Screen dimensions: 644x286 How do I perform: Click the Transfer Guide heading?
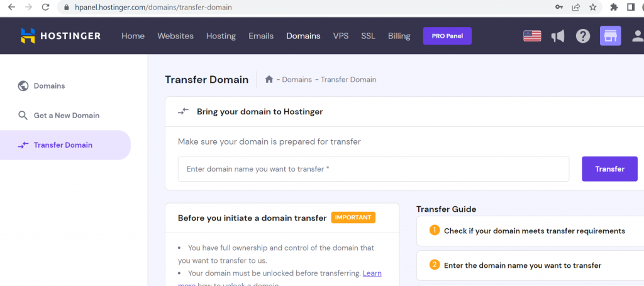pos(446,209)
